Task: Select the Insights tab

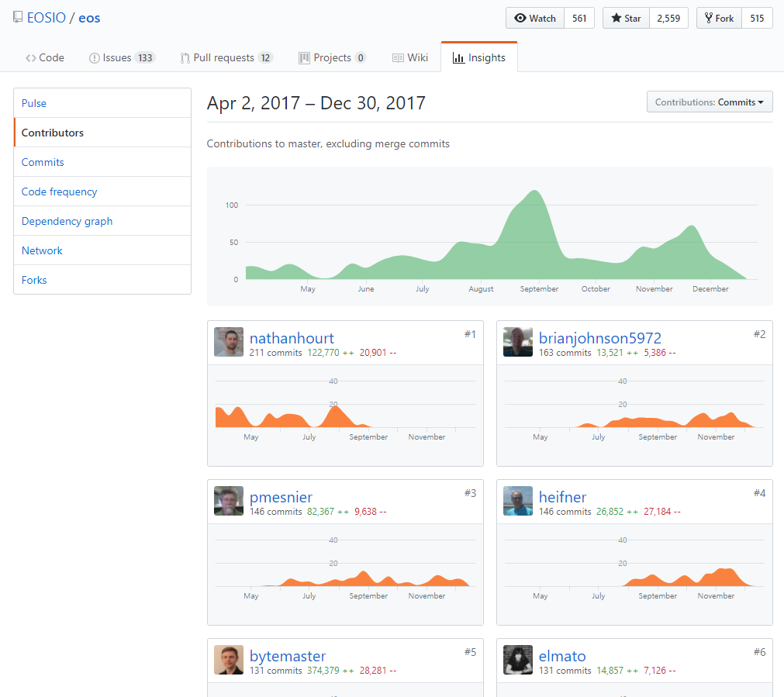Action: coord(479,58)
